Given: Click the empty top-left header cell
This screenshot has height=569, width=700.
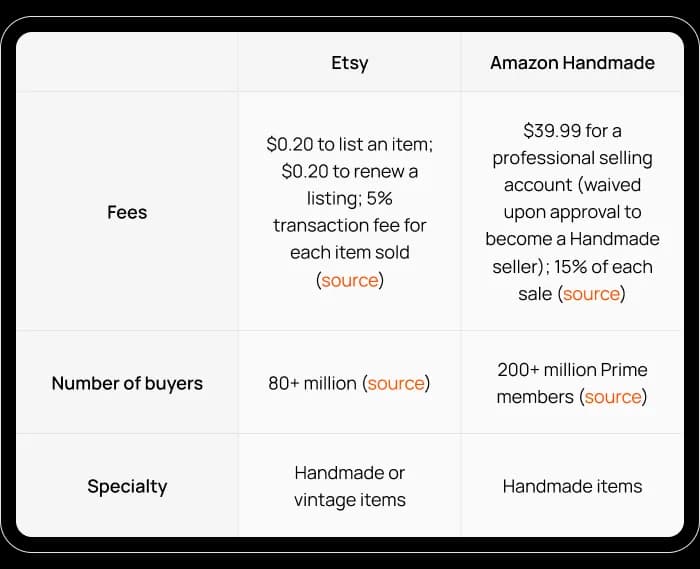Looking at the screenshot, I should pos(127,63).
